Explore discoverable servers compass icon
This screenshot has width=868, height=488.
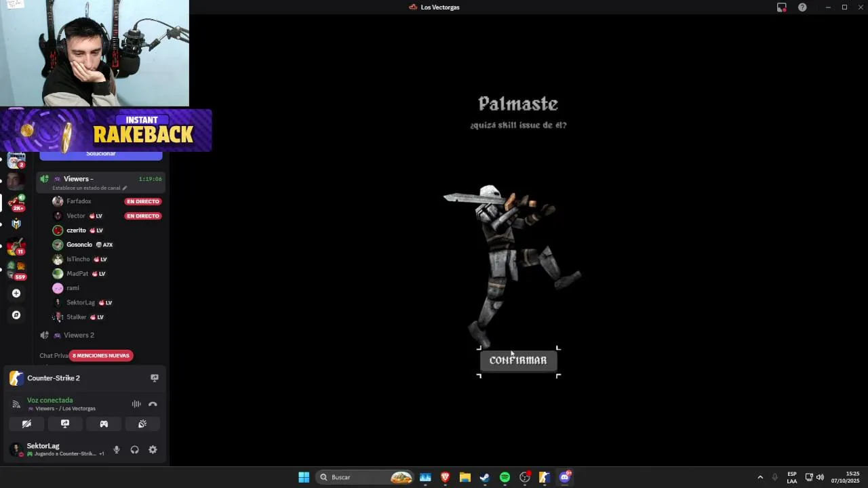pyautogui.click(x=16, y=315)
